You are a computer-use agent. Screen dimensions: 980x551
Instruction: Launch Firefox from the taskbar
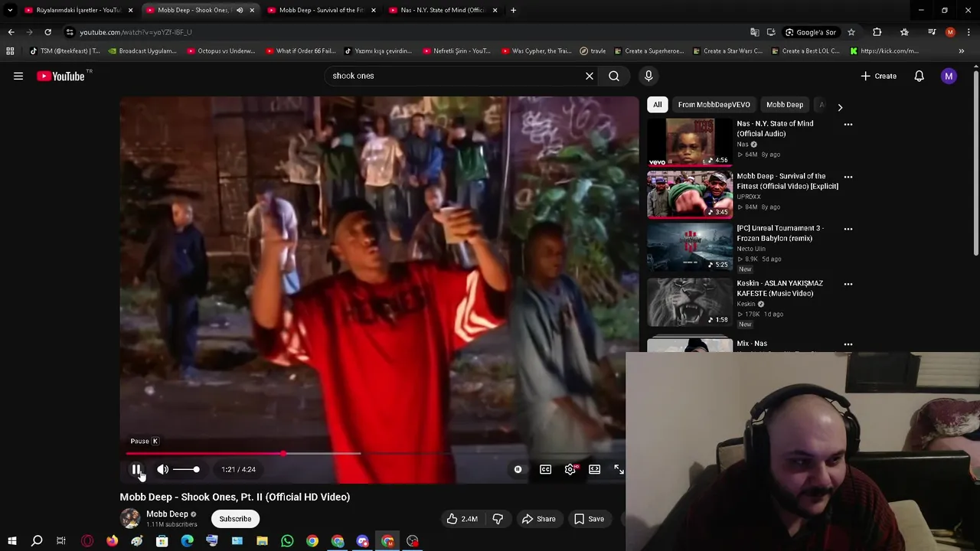pos(112,541)
